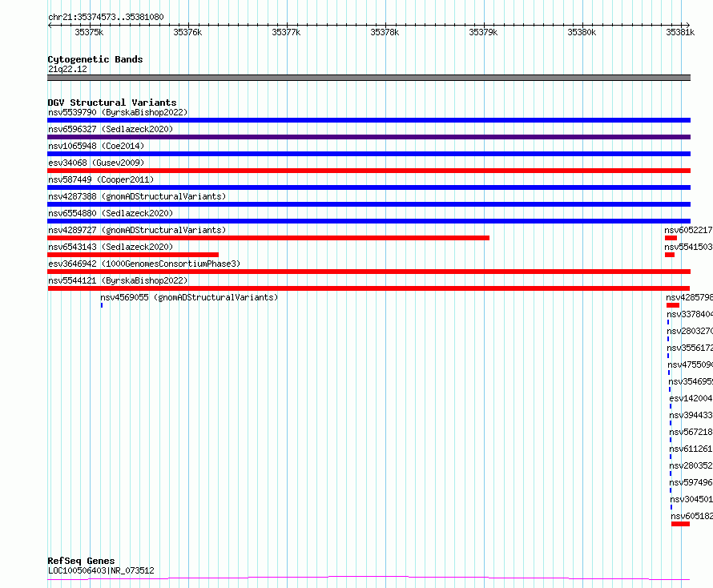Viewport: 713px width, 588px height.
Task: Select the Cytogenetic Bands track title
Action: tap(95, 59)
